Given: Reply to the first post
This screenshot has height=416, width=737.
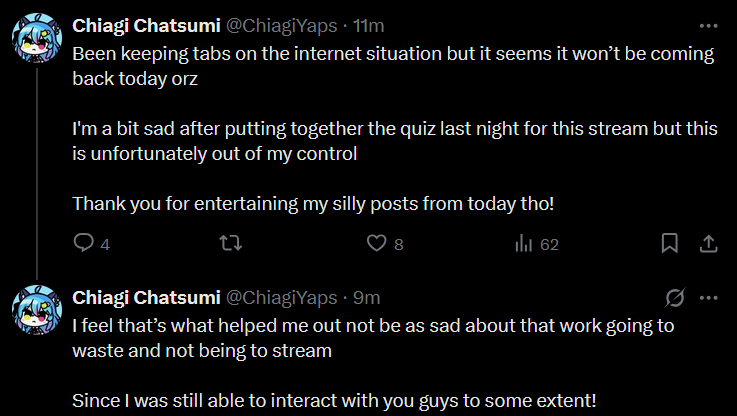Looking at the screenshot, I should coord(84,243).
